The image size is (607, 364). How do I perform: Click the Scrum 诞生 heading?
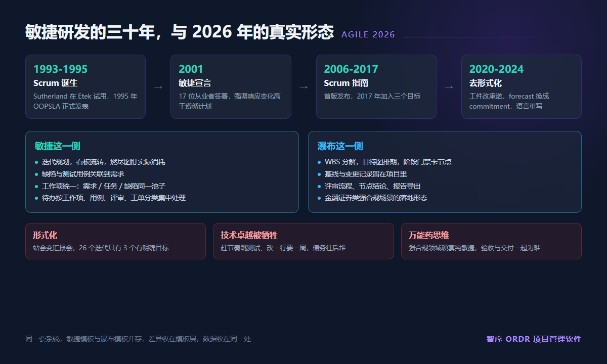(55, 83)
